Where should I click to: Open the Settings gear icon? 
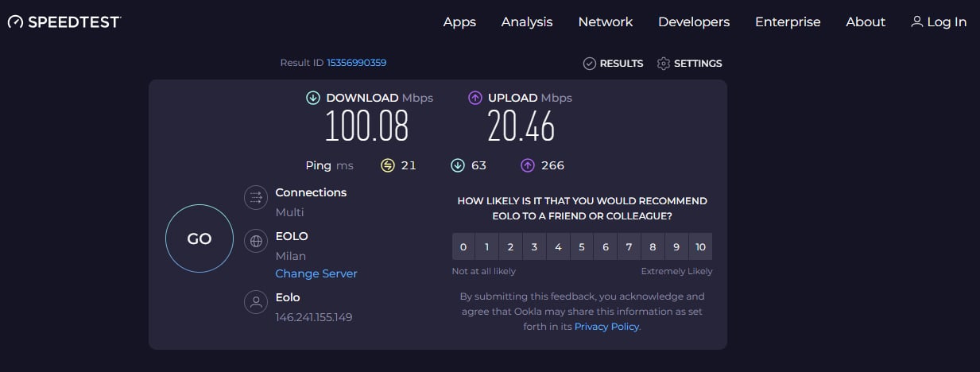coord(664,64)
